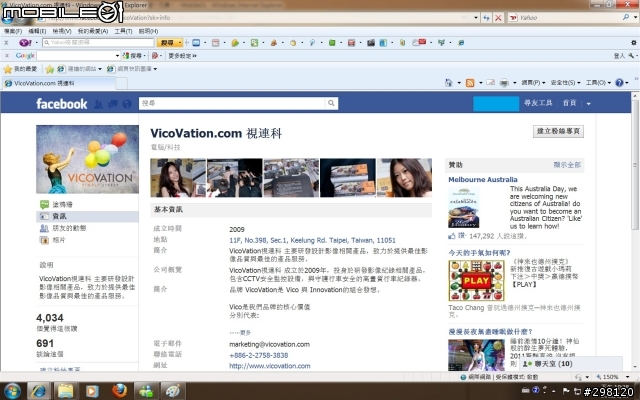Click the page vertical scrollbar thumb
The height and width of the screenshot is (400, 640).
[x=635, y=165]
